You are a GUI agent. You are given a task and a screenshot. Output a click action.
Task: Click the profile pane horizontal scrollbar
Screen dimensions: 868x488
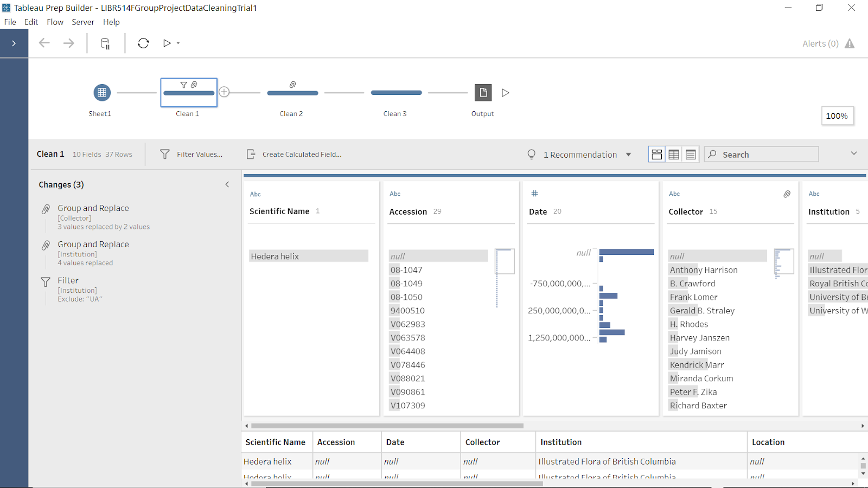click(x=387, y=426)
